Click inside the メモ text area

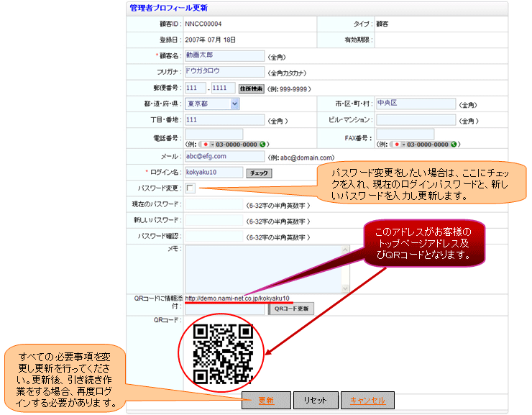263,269
